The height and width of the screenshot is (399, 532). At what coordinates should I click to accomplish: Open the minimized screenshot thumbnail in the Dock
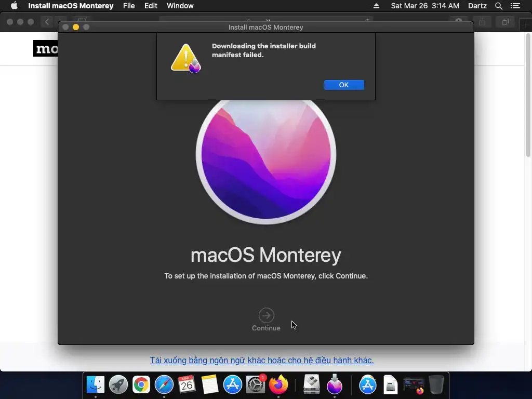point(414,385)
